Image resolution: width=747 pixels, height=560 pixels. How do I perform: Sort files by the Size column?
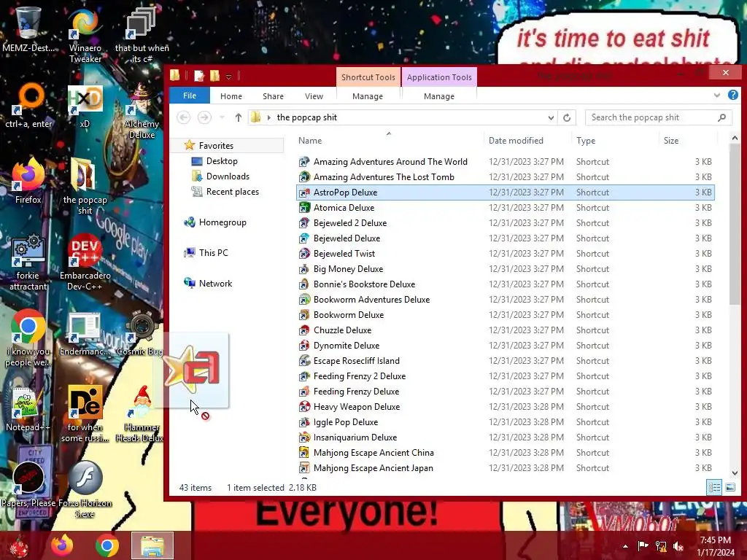[688, 141]
